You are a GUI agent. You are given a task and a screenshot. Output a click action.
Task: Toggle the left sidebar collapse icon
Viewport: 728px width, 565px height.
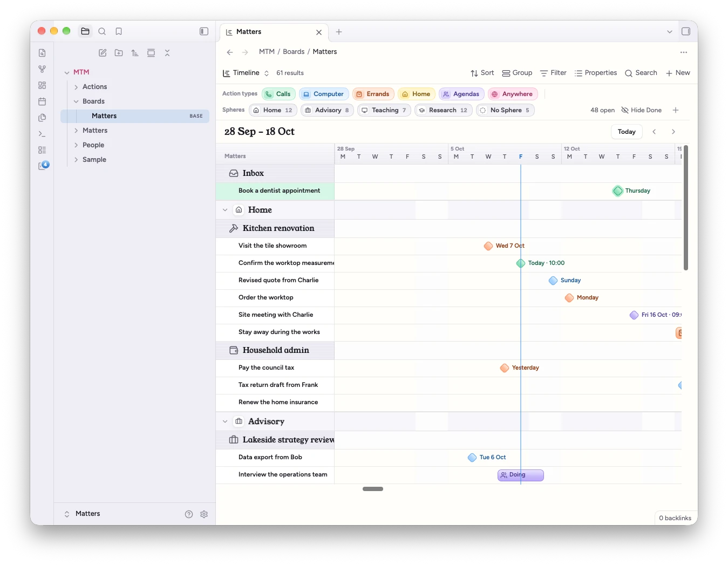tap(204, 31)
